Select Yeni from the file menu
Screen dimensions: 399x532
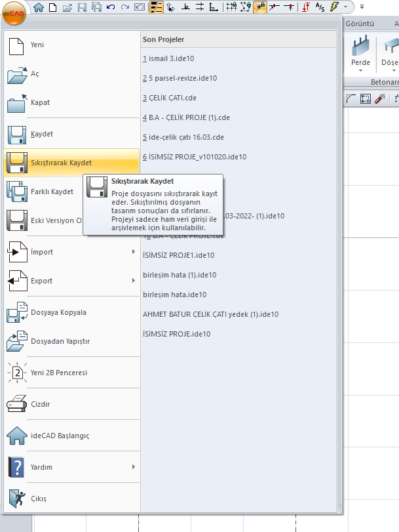click(71, 45)
